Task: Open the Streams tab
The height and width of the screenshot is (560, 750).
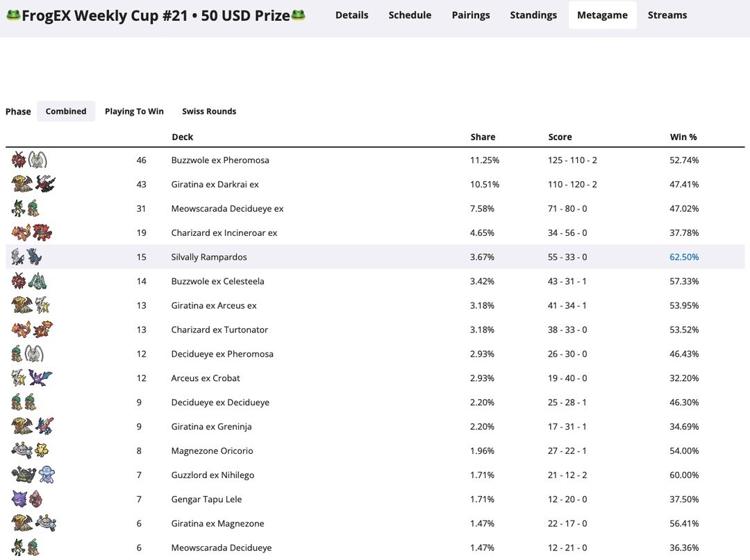Action: pos(667,15)
